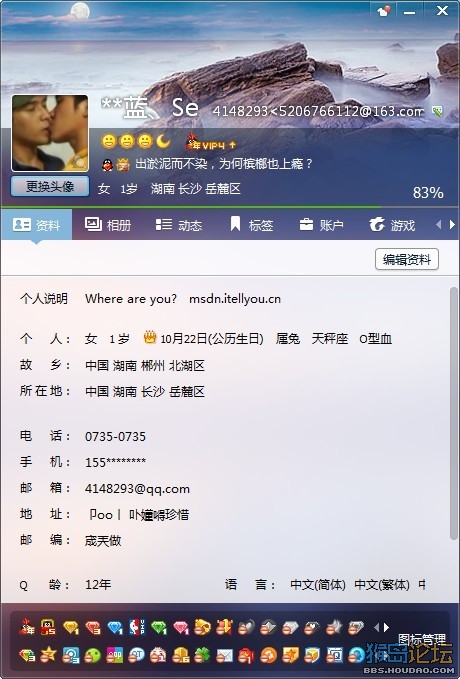This screenshot has height=679, width=460.
Task: Show previous page of service icons
Action: point(376,627)
